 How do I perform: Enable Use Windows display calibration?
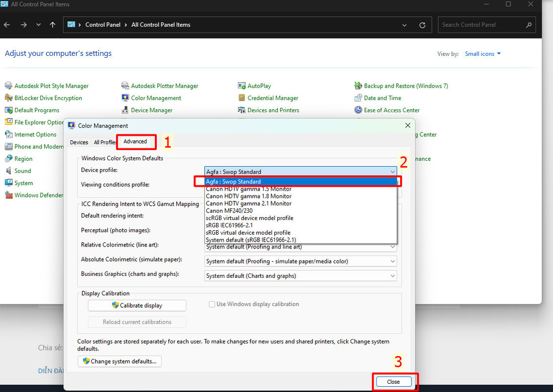[x=212, y=304]
